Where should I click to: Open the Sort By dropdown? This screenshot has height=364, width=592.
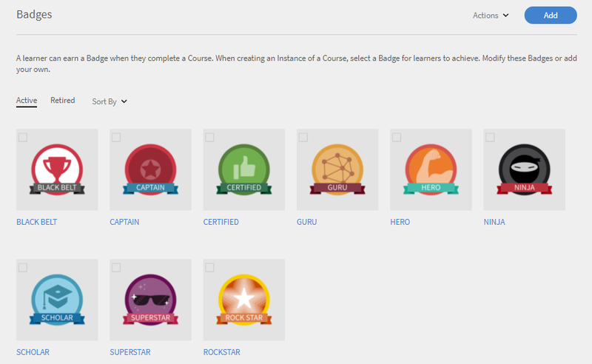click(110, 101)
